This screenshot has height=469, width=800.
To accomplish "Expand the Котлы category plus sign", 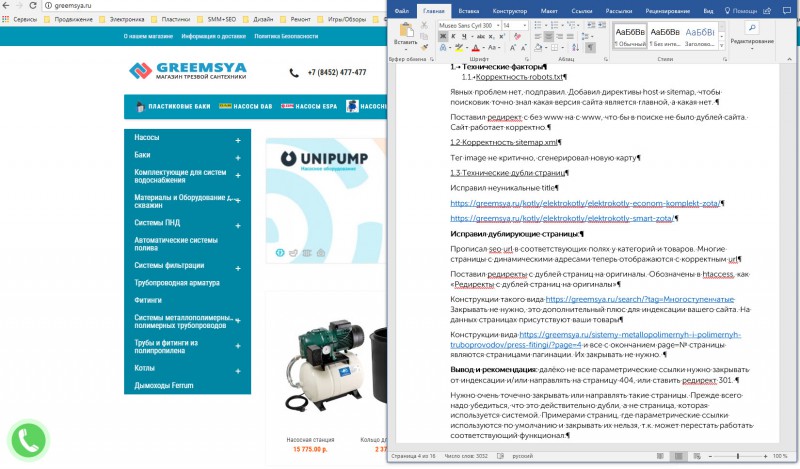I will pyautogui.click(x=238, y=371).
